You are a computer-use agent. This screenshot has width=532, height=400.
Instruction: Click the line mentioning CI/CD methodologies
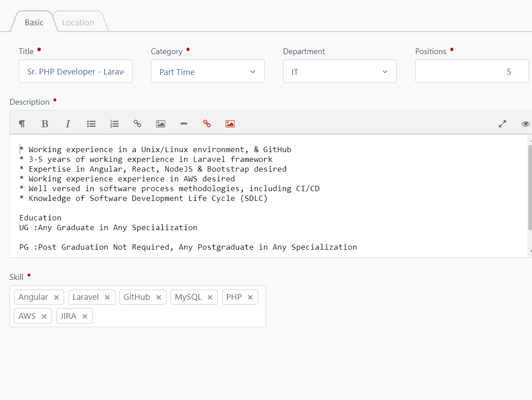(x=169, y=188)
